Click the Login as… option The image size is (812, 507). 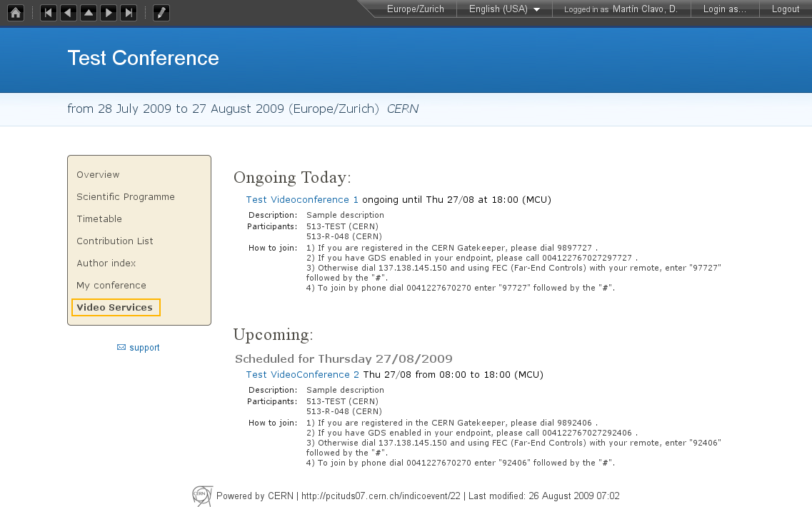tap(724, 9)
